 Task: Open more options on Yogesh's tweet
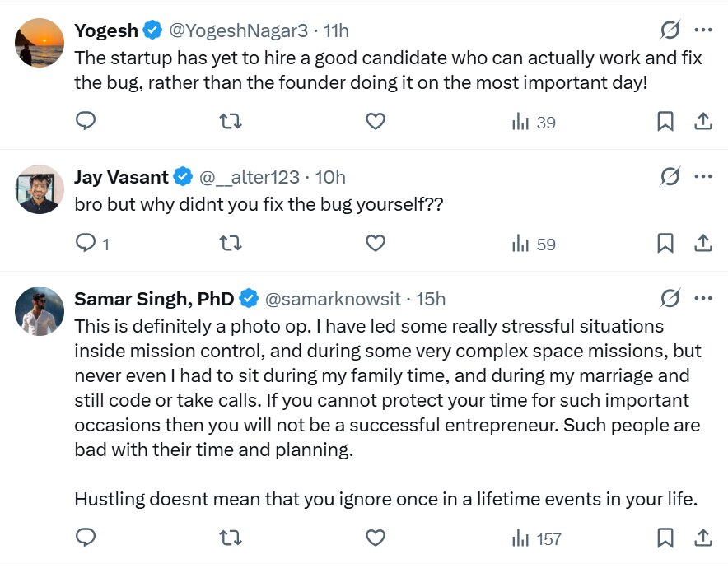coord(703,30)
